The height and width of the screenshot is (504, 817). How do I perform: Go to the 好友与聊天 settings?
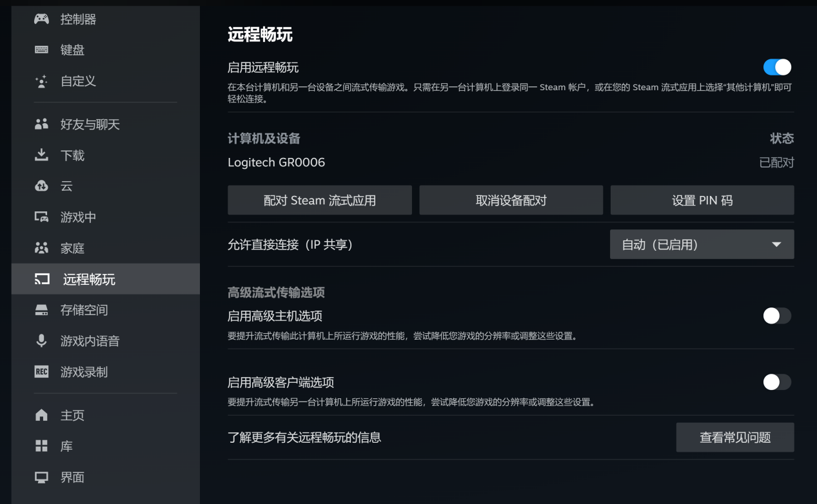(106, 124)
